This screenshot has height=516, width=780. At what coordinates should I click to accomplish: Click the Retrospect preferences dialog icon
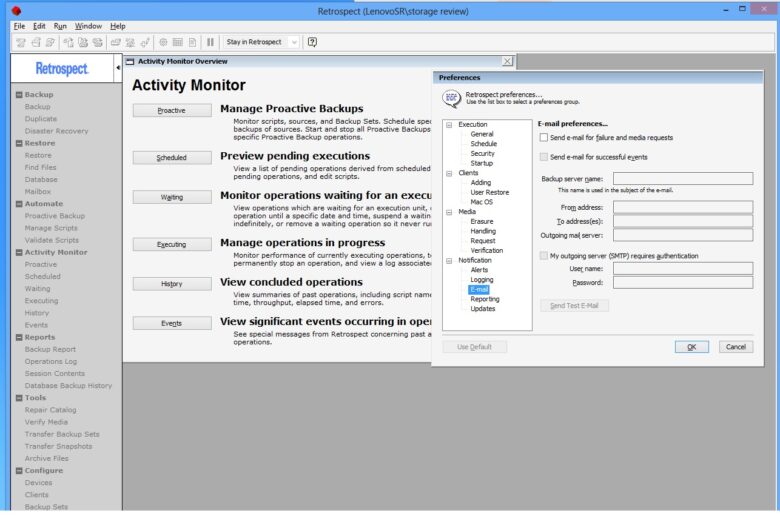pos(451,98)
